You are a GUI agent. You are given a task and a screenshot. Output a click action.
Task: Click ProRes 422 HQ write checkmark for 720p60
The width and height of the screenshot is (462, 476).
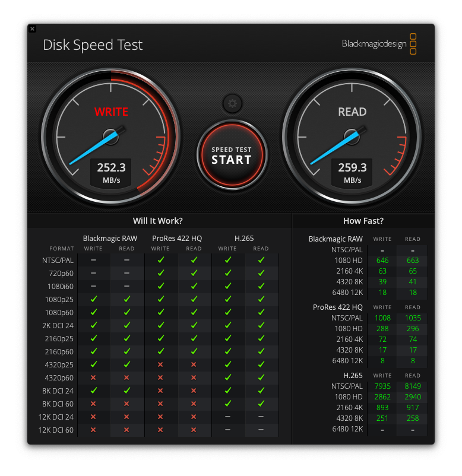161,273
